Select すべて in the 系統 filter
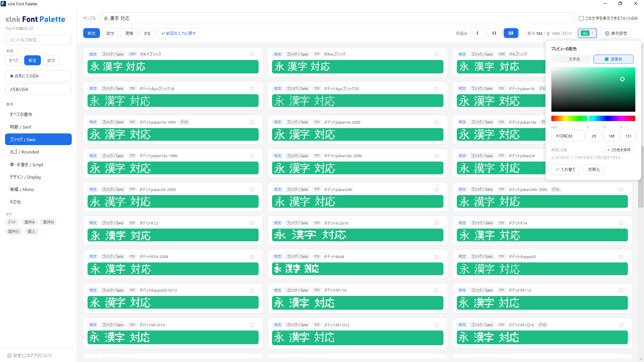 14,60
